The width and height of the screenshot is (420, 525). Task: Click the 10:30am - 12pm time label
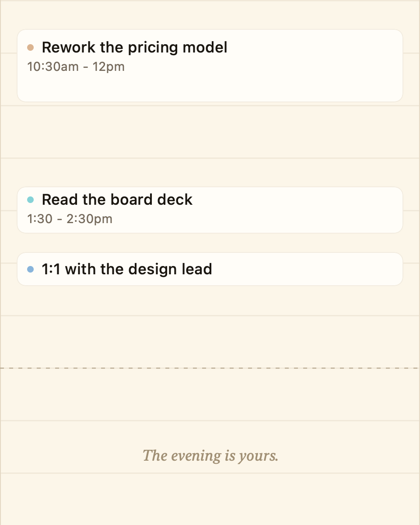76,66
